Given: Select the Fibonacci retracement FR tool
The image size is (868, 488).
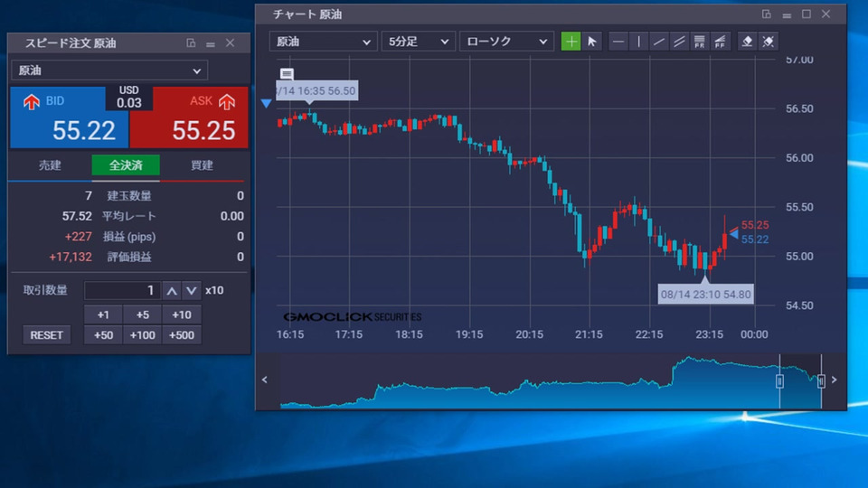Looking at the screenshot, I should pos(699,42).
